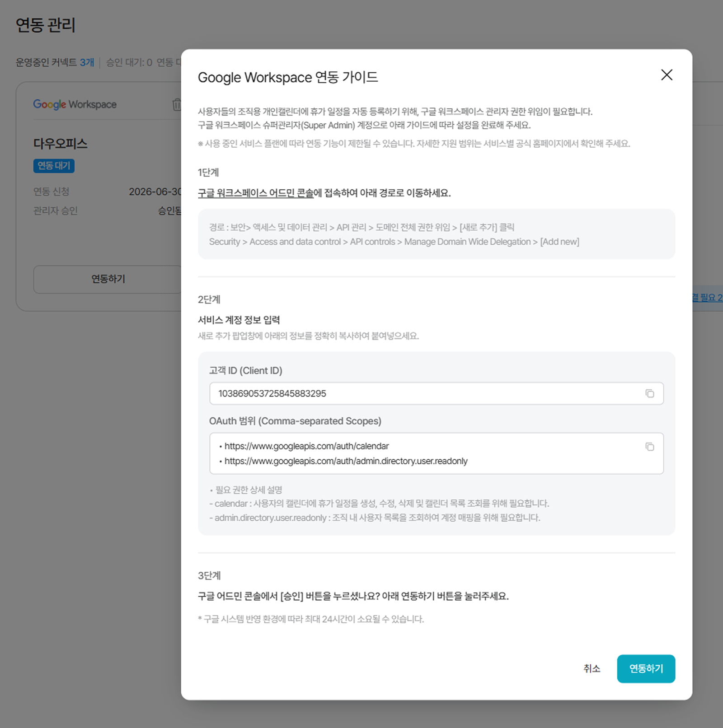Click the calendar scope URL text
Screen dimensions: 723x728
[306, 446]
